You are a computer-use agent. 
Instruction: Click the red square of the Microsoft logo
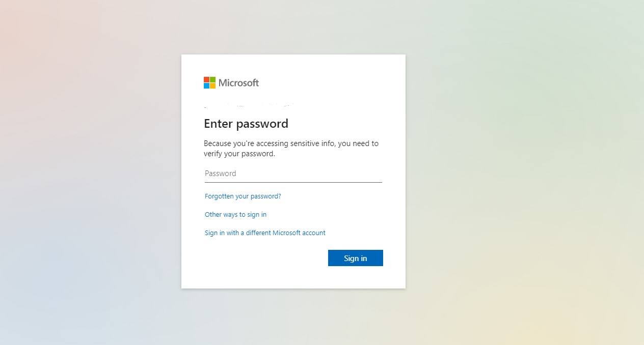pos(206,79)
